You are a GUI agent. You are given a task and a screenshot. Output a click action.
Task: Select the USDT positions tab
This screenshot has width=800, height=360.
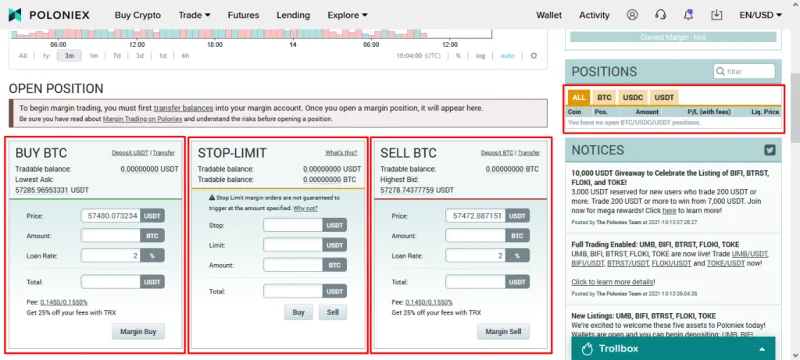664,97
